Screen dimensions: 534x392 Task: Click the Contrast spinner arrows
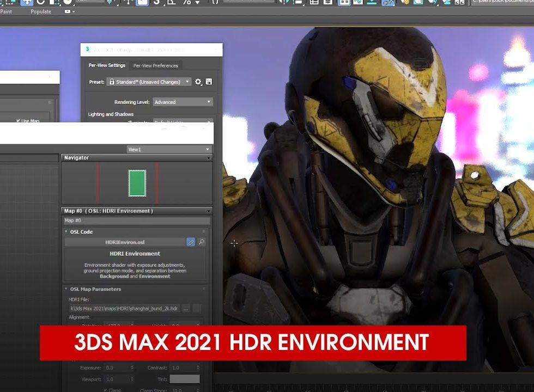(x=198, y=367)
